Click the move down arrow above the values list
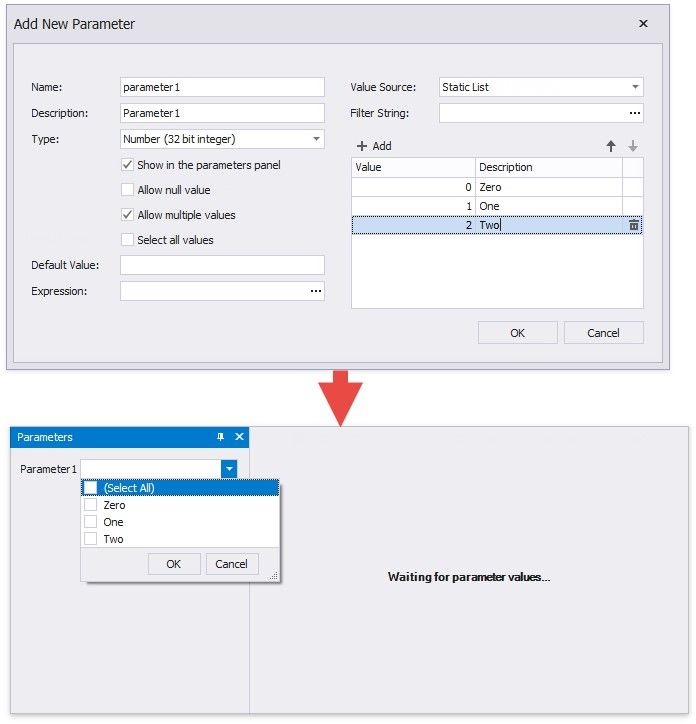The height and width of the screenshot is (724, 696). [632, 146]
